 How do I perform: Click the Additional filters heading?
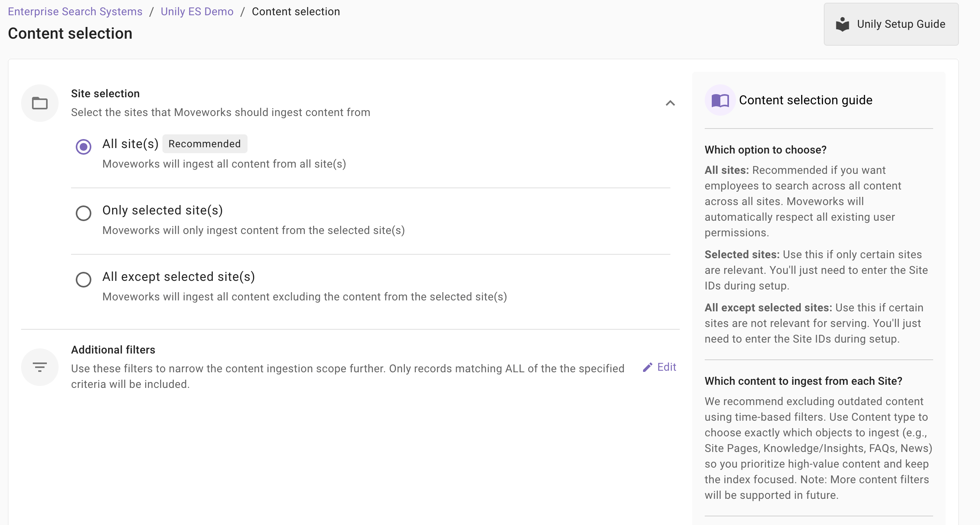tap(113, 350)
